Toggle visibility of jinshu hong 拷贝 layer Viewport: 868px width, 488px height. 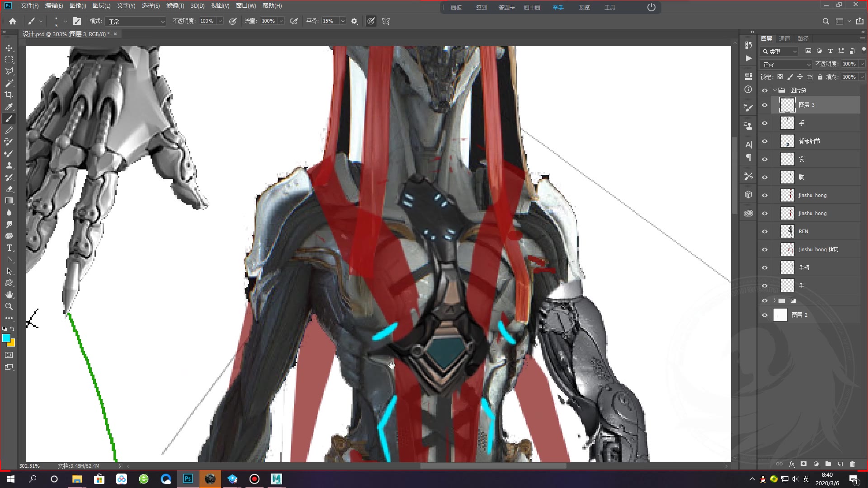pyautogui.click(x=764, y=249)
